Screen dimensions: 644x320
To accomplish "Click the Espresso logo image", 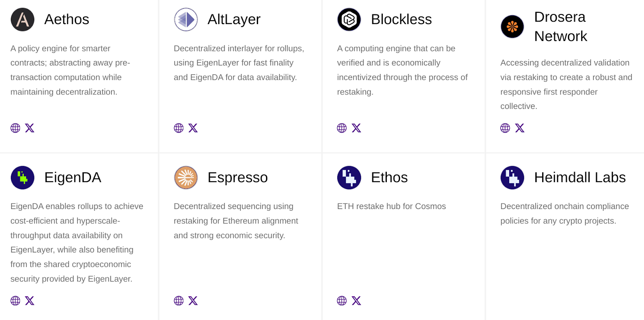I will pos(186,177).
